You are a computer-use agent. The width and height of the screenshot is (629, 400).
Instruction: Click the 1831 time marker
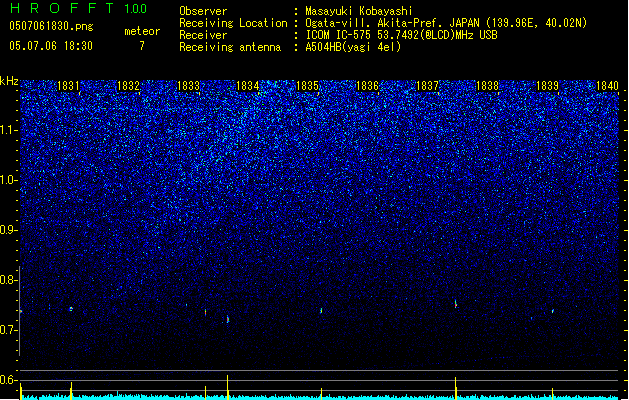pyautogui.click(x=68, y=86)
